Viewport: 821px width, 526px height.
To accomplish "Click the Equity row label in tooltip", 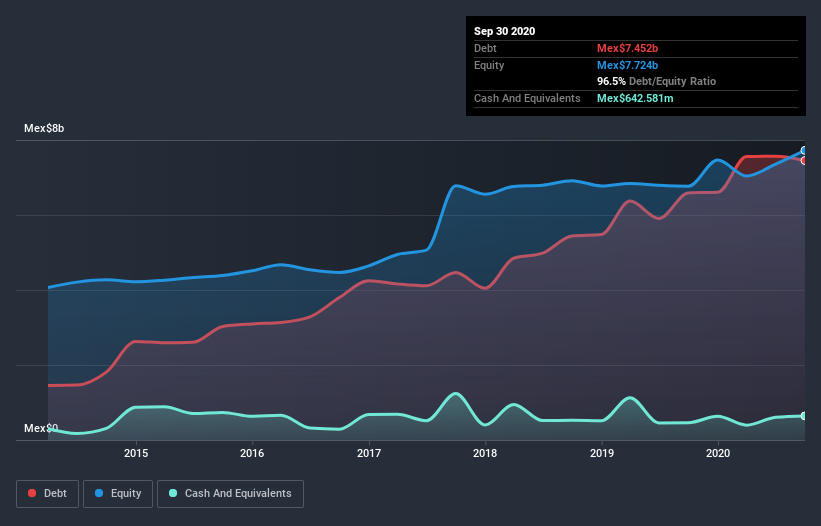I will tap(489, 65).
